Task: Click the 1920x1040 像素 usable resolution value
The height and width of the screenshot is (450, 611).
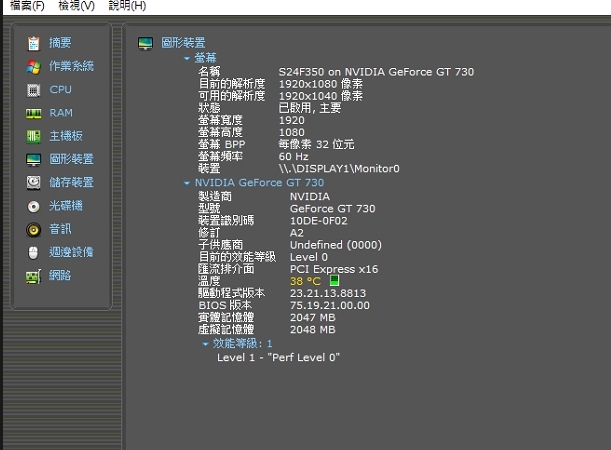Action: tap(320, 96)
